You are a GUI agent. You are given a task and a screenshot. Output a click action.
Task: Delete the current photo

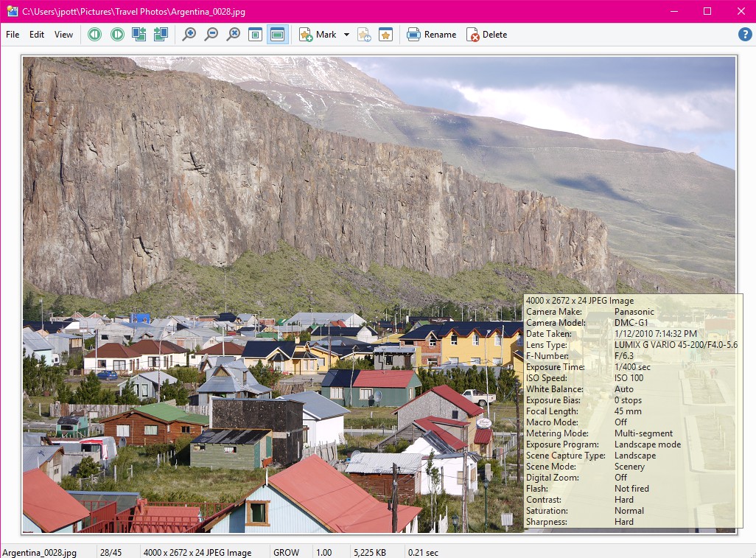[x=487, y=35]
